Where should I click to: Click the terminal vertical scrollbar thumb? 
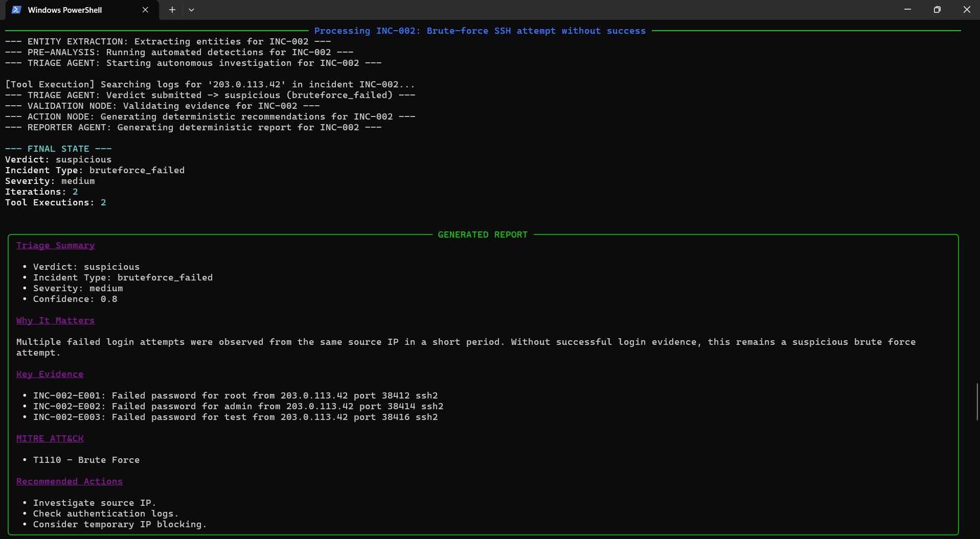click(977, 402)
